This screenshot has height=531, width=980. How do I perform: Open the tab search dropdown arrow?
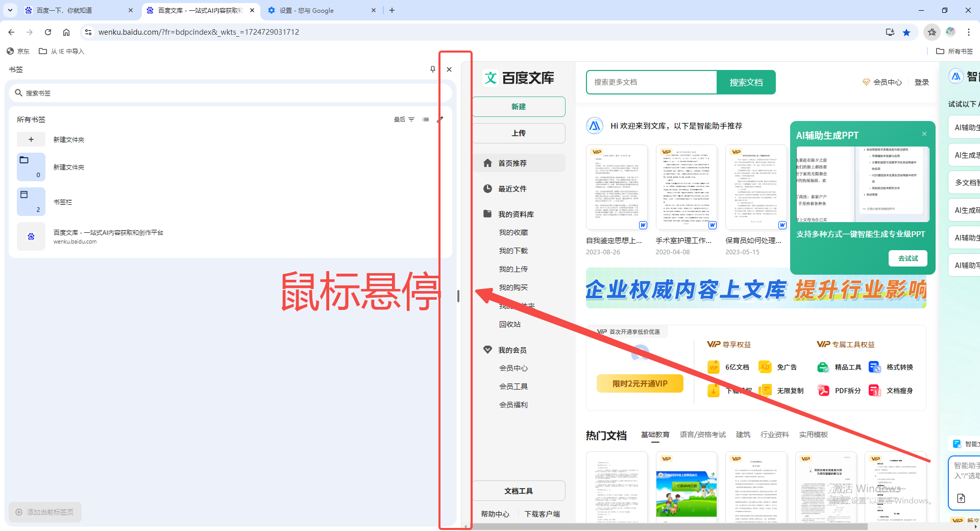(x=10, y=10)
